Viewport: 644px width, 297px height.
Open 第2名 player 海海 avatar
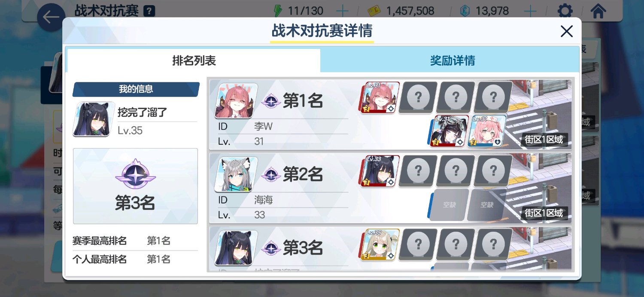pyautogui.click(x=236, y=174)
